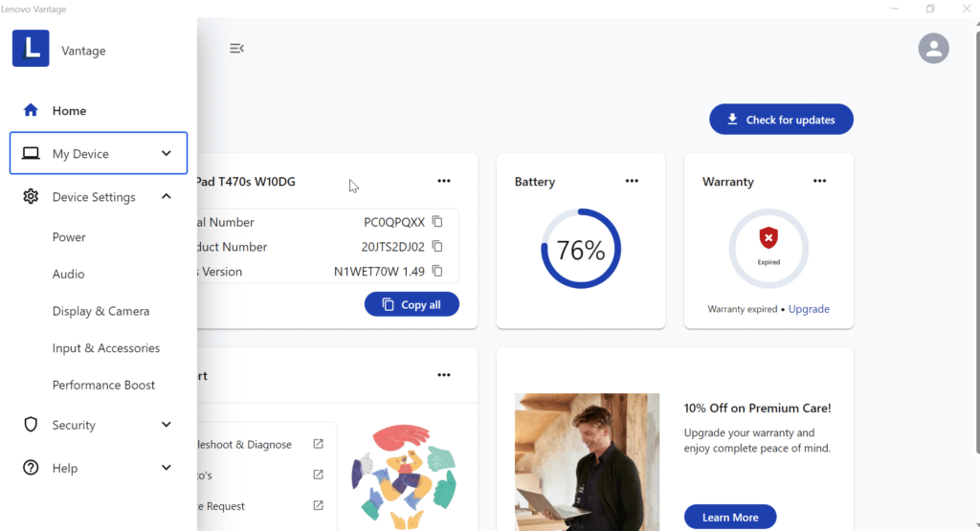This screenshot has height=531, width=980.
Task: Open more options on the T470s device card
Action: (444, 181)
